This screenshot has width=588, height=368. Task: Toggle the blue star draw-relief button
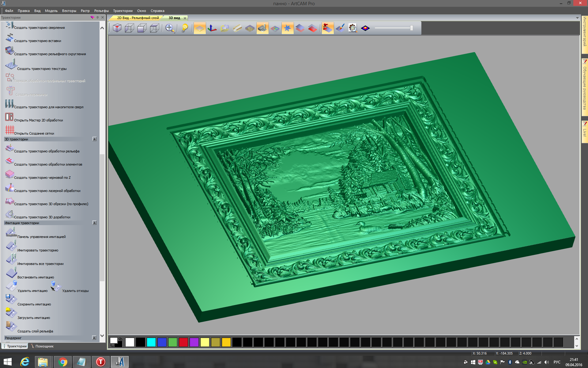[287, 28]
